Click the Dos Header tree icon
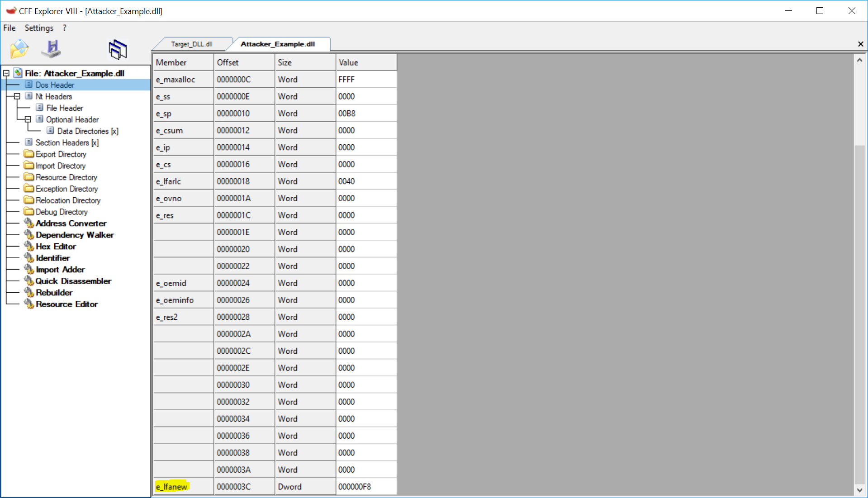 29,85
